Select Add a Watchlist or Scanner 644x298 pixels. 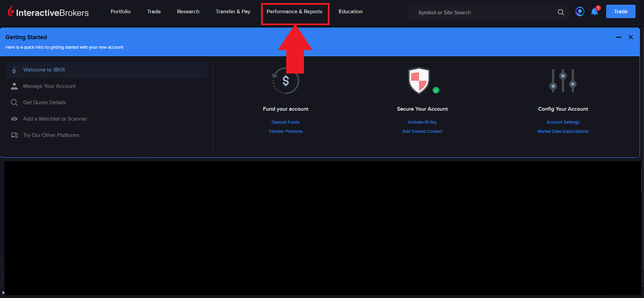click(106, 119)
